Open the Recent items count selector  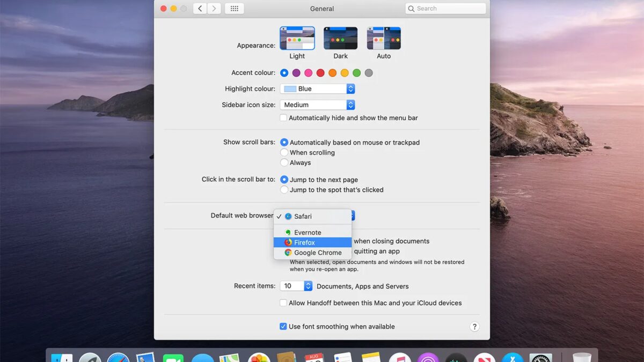(x=295, y=286)
